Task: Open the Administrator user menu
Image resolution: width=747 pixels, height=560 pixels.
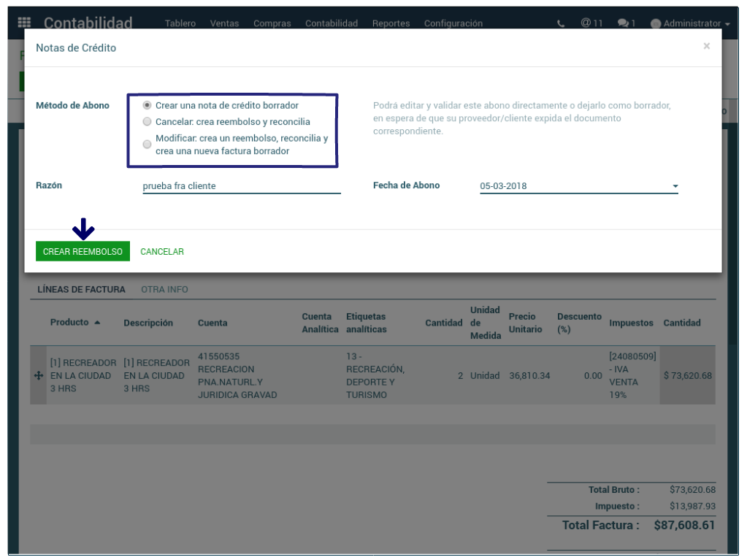Action: pyautogui.click(x=690, y=23)
